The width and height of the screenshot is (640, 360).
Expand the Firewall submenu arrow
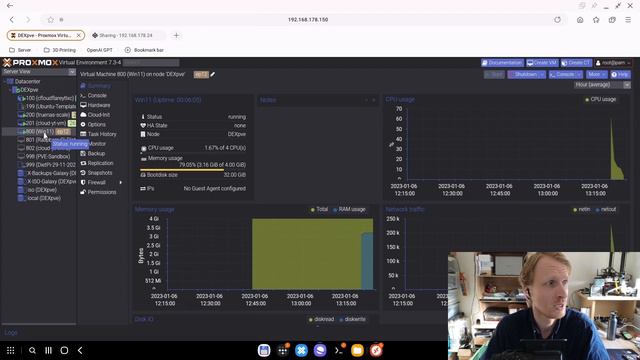[121, 182]
